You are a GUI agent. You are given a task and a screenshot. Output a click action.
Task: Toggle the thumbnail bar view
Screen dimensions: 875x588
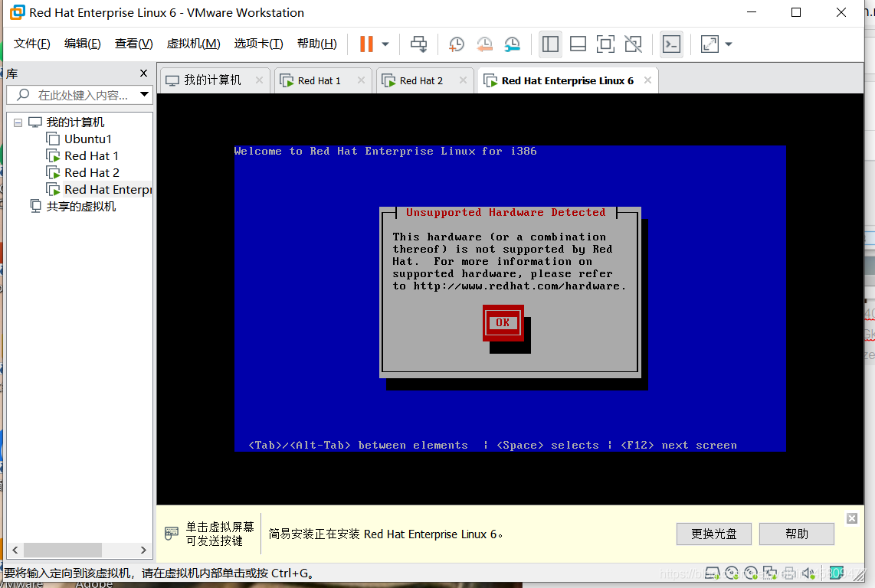(x=578, y=44)
